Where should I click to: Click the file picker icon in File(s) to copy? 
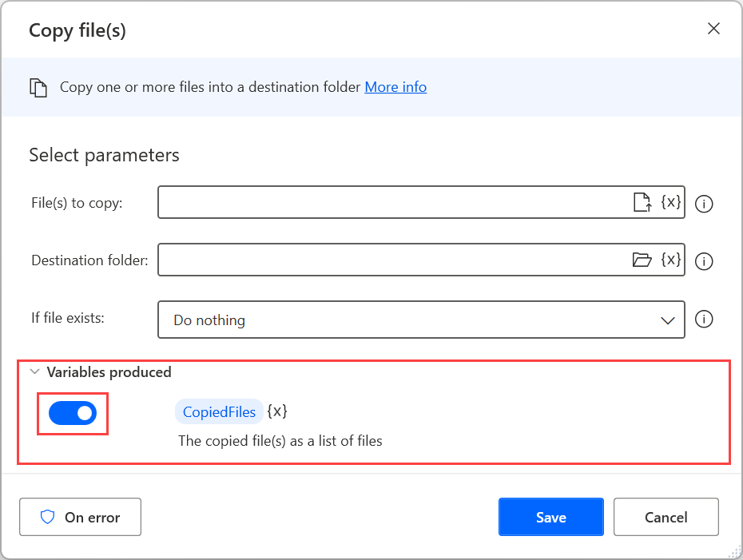(x=642, y=202)
